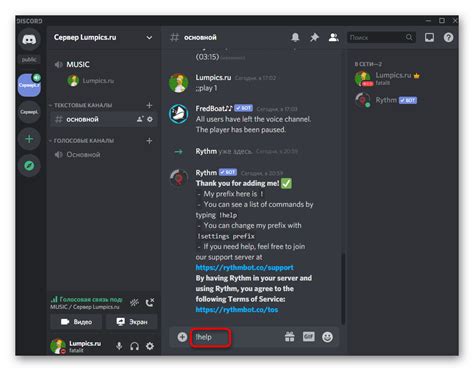The height and width of the screenshot is (371, 474).
Task: Open Lumpics.ru user avatar in bottom panel
Action: 58,346
